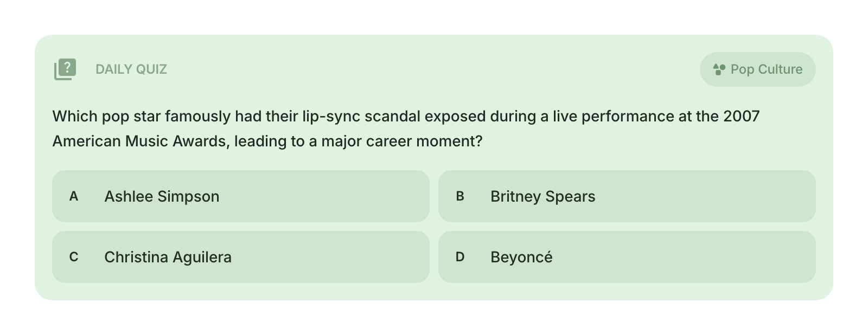Click the empty right side of option D
Viewport: 868px width, 335px height.
click(x=732, y=257)
